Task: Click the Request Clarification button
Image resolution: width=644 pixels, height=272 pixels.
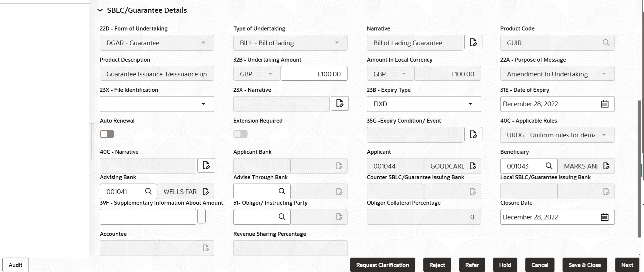Action: point(383,265)
